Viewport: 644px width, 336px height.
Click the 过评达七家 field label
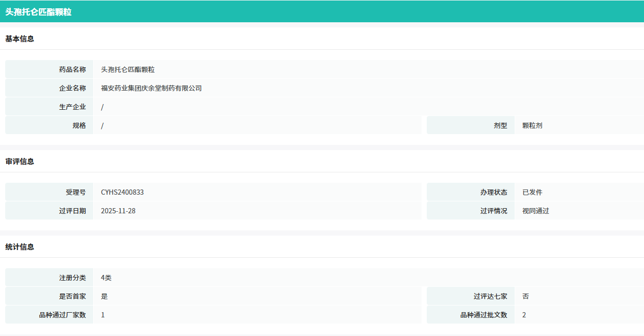pos(490,296)
